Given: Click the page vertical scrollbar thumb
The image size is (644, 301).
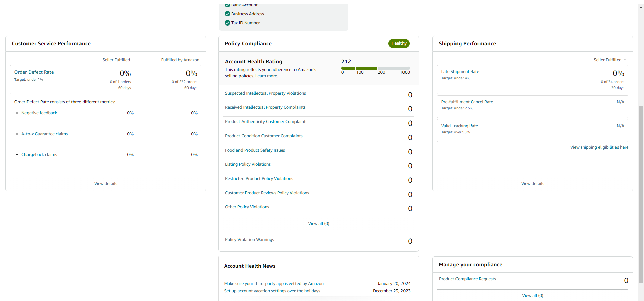Looking at the screenshot, I should [x=641, y=195].
